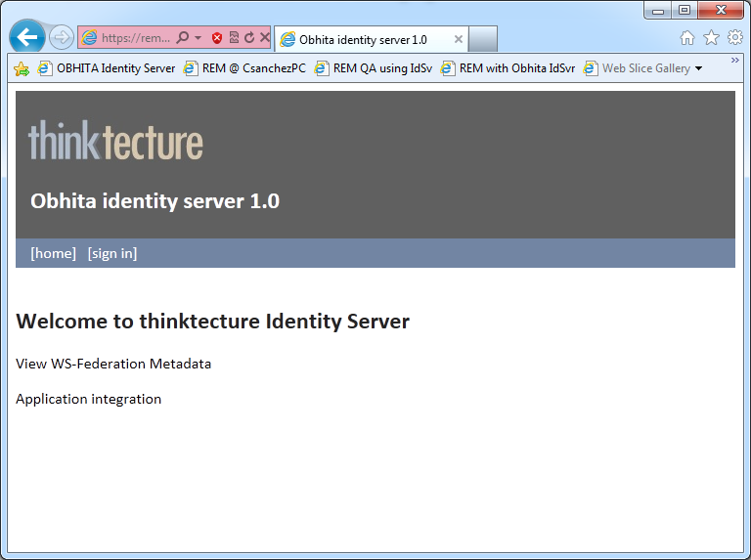Click Welcome to thinktecture Identity Server heading

(212, 322)
